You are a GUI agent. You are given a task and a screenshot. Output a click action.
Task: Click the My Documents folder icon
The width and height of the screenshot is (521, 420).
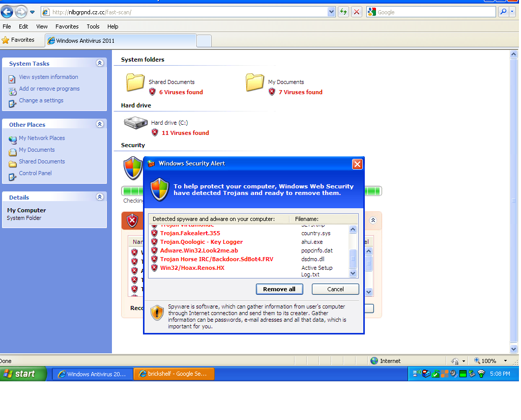tap(254, 82)
